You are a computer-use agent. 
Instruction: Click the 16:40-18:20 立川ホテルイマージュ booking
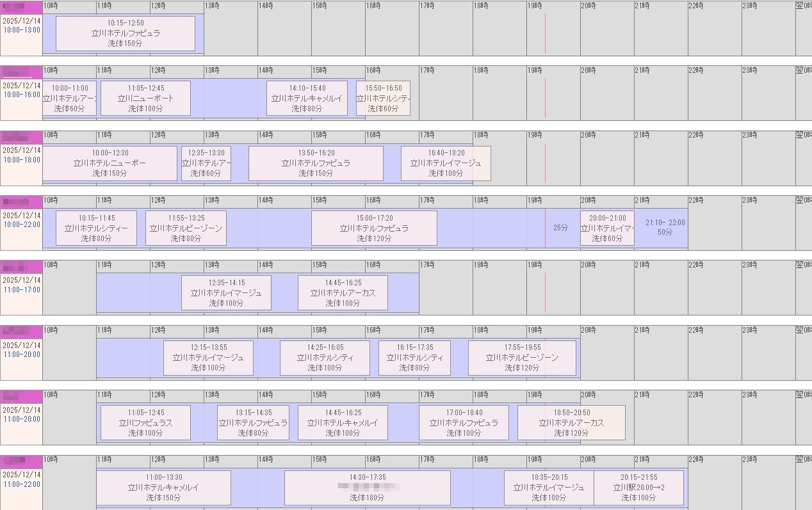pos(446,163)
